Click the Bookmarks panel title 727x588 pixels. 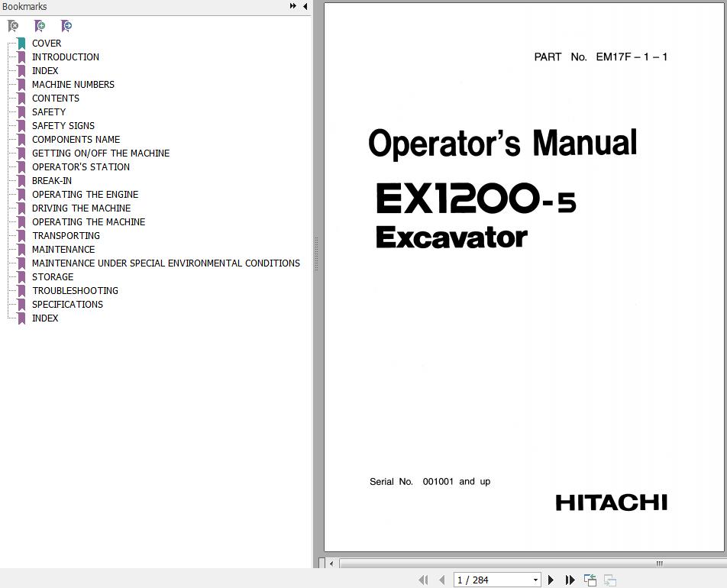pos(24,7)
